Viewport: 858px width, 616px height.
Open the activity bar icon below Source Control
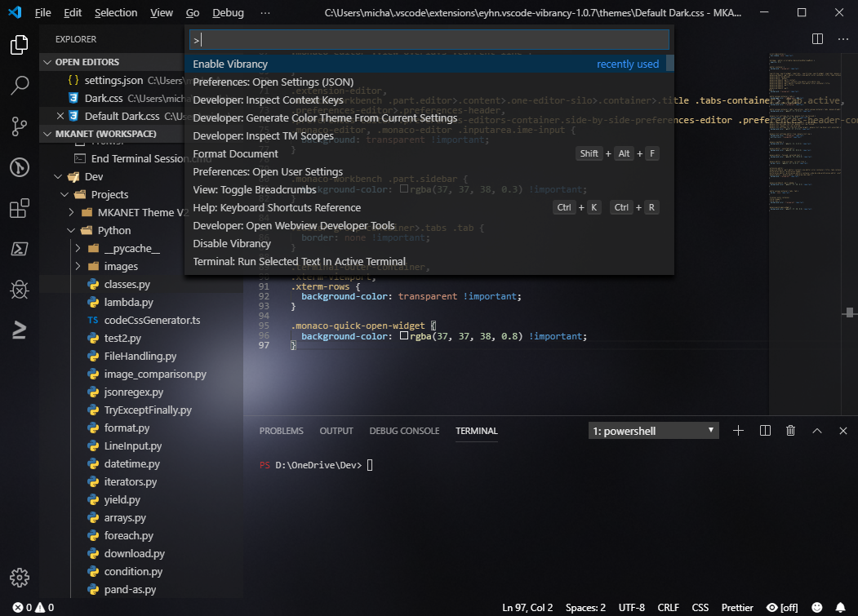(x=19, y=167)
